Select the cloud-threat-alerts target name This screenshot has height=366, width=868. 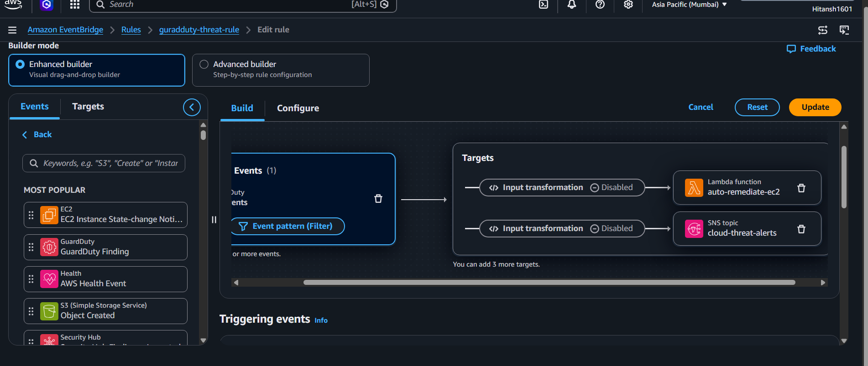tap(742, 233)
